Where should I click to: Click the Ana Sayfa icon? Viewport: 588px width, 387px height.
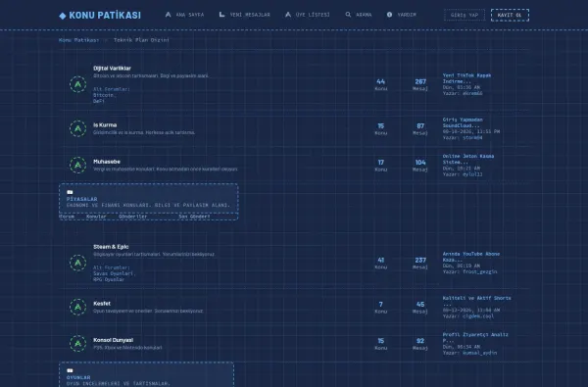(x=168, y=15)
